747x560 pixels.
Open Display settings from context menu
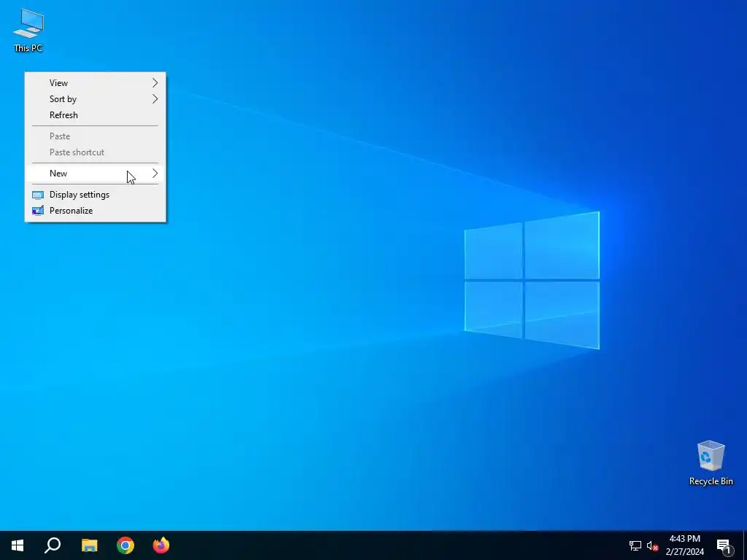[x=96, y=194]
